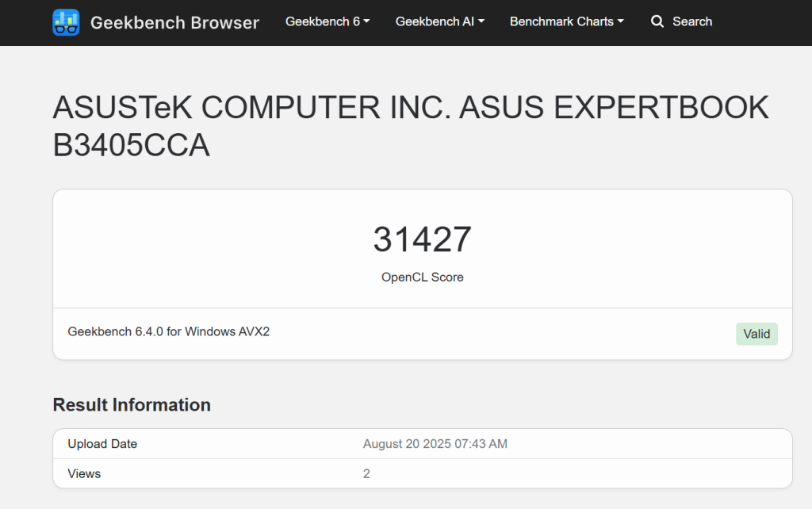Screen dimensions: 812x509
Task: Click the Valid status badge
Action: coord(756,333)
